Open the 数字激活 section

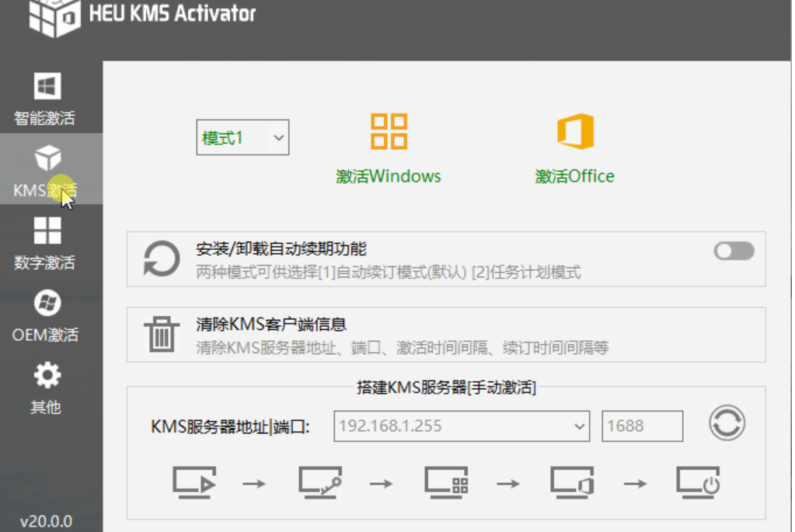pyautogui.click(x=48, y=243)
